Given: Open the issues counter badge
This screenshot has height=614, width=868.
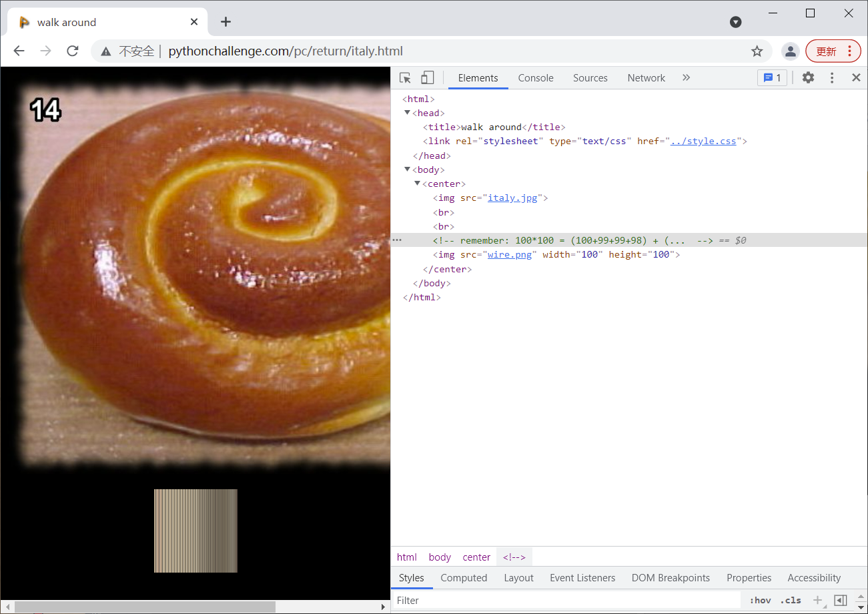Looking at the screenshot, I should [772, 78].
